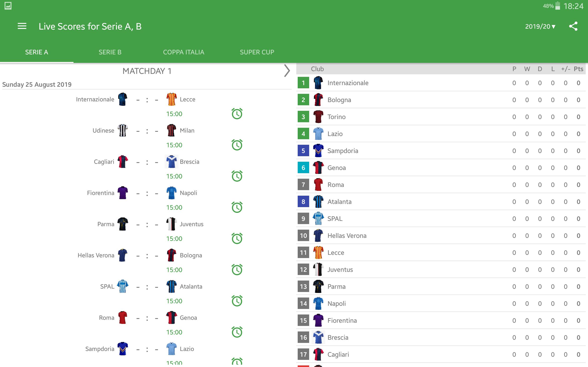Click the alarm clock icon for Fiorentina vs Napoli
The image size is (588, 367).
[x=237, y=208]
